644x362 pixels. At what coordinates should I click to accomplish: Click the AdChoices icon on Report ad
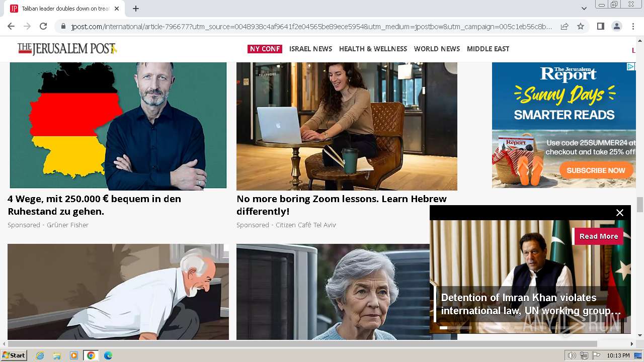631,66
